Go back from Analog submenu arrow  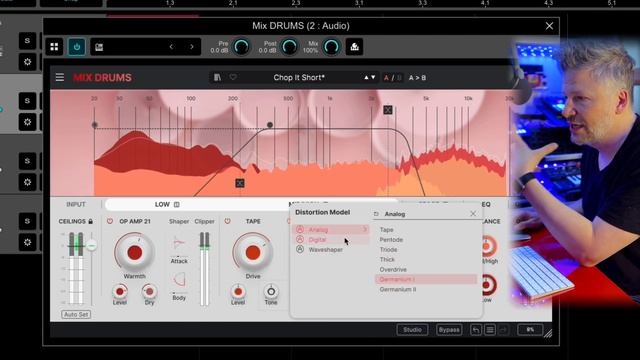[376, 214]
